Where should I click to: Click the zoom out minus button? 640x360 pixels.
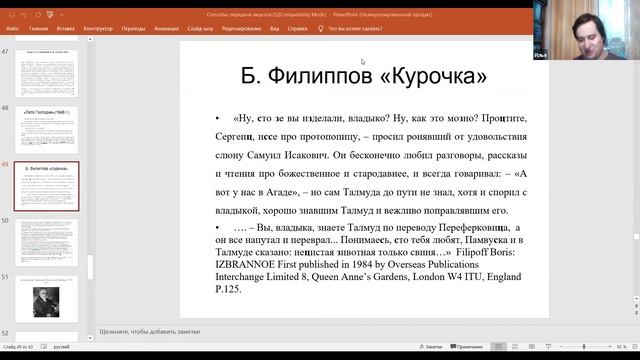pos(561,347)
